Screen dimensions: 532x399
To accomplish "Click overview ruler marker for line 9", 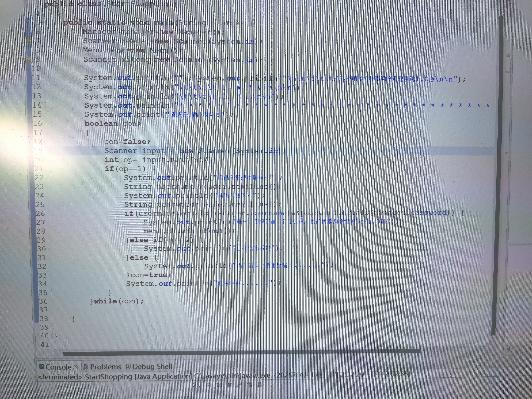I will click(508, 72).
